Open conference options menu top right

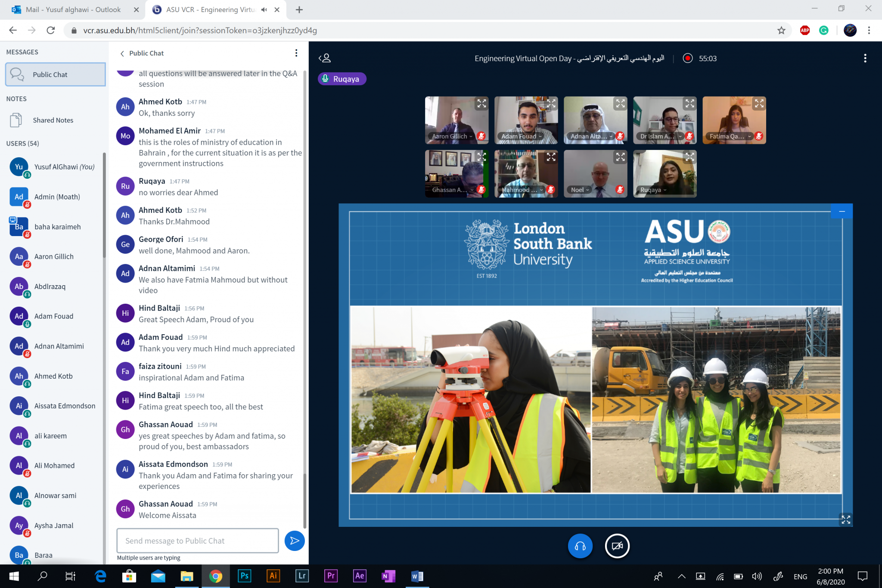point(865,58)
